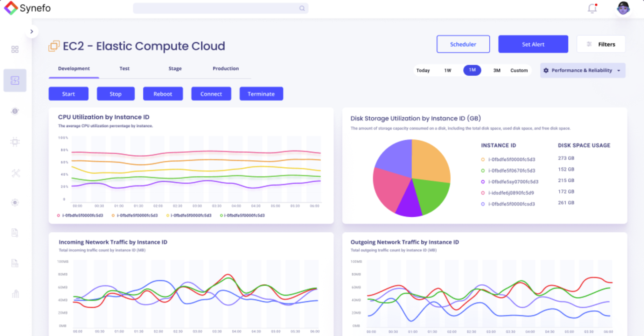Viewport: 644px width, 336px height.
Task: Open the dashboard grid icon in sidebar
Action: click(x=15, y=49)
